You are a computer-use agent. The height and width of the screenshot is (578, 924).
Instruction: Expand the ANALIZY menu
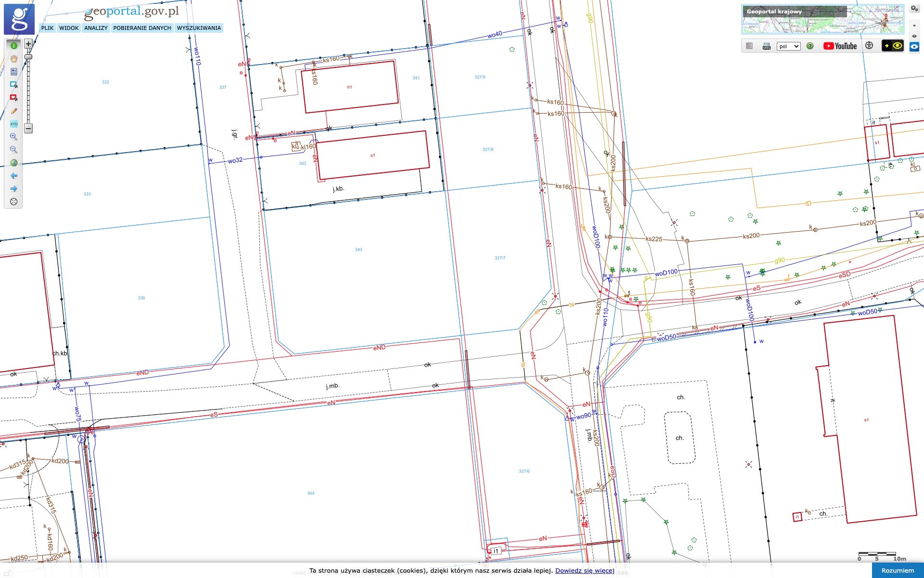coord(96,28)
